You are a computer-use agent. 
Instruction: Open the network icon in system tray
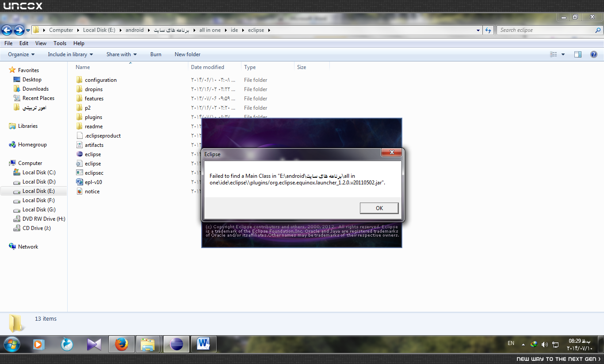point(556,344)
